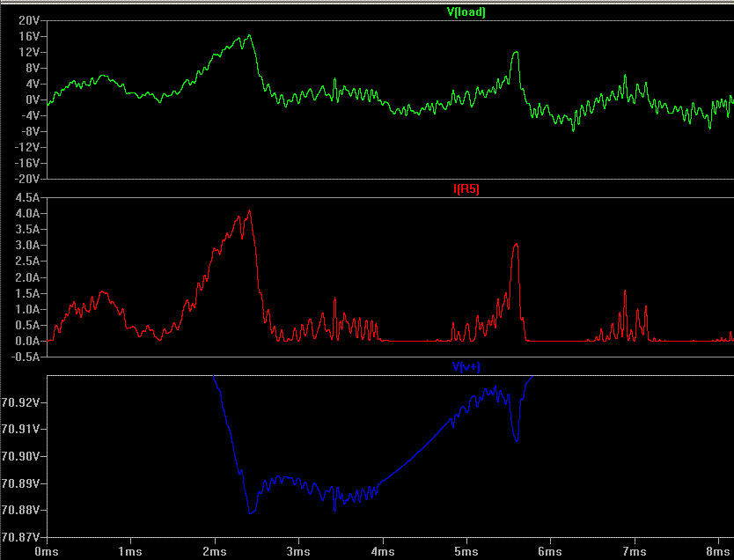Screen dimensions: 734x560
Task: Click the 70.88V axis label
Action: pos(20,510)
